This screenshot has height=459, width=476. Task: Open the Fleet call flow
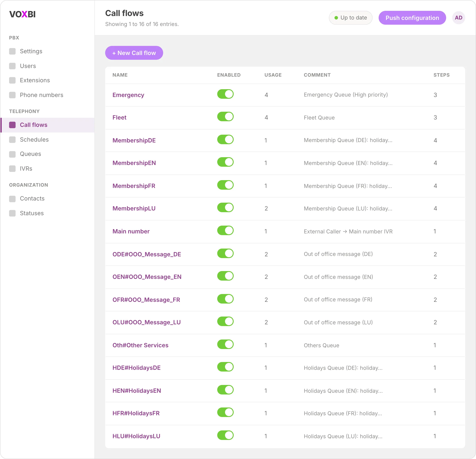[x=119, y=118]
